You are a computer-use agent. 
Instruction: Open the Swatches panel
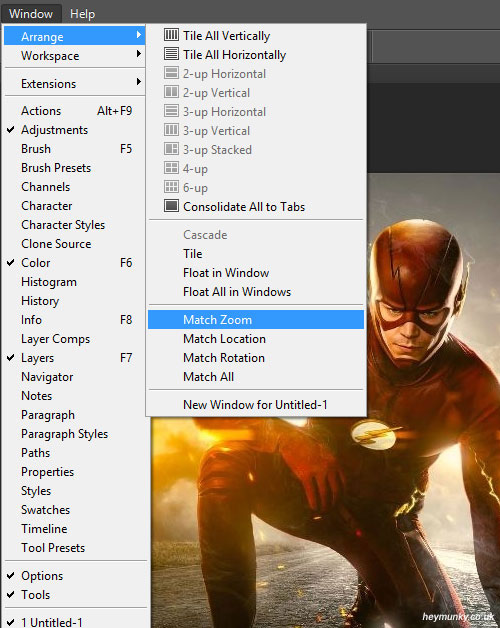(x=75, y=510)
